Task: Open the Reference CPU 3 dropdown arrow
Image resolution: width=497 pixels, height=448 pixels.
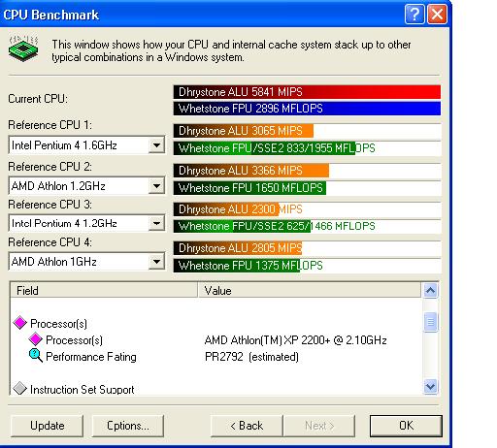Action: pyautogui.click(x=156, y=223)
